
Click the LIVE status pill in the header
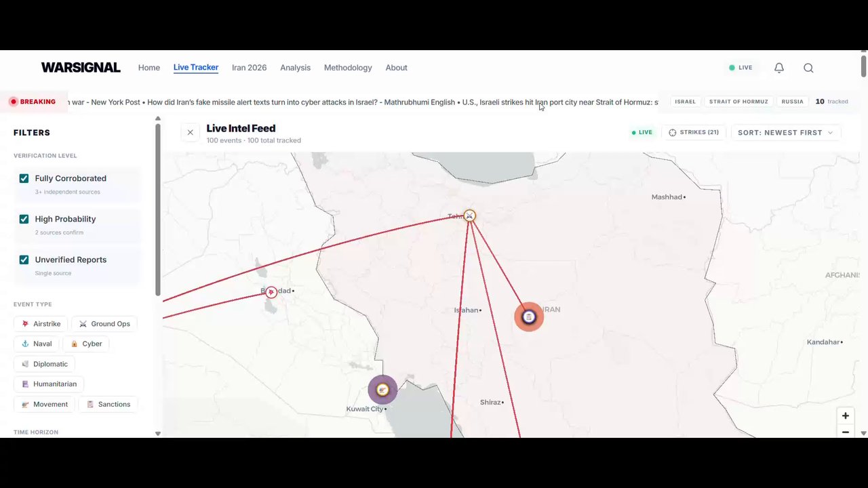point(741,68)
